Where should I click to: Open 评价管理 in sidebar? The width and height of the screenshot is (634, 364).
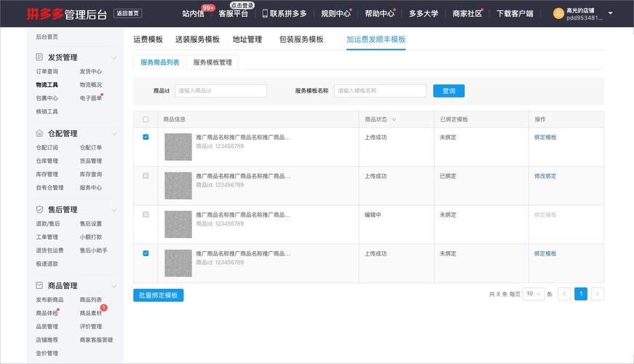[90, 326]
